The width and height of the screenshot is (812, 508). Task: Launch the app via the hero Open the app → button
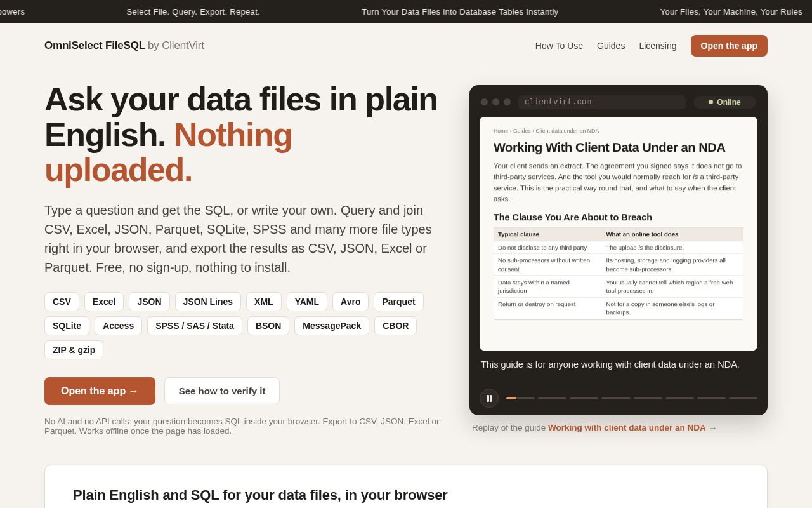[100, 391]
